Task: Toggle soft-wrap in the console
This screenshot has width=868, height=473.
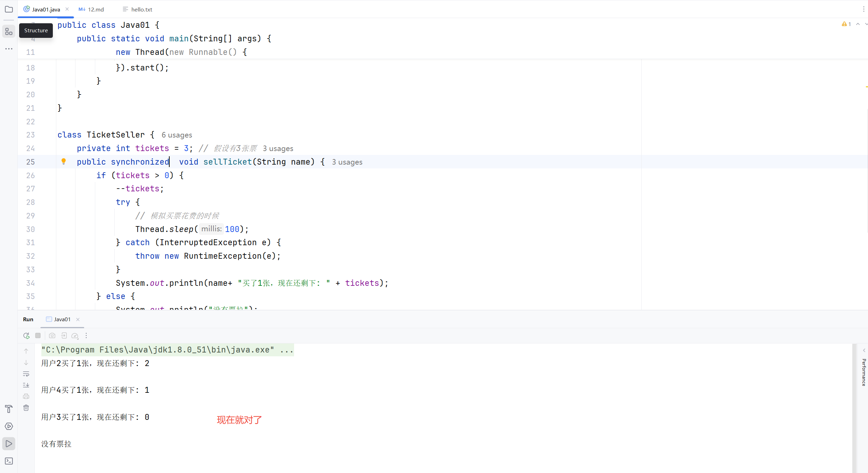Action: coord(26,374)
